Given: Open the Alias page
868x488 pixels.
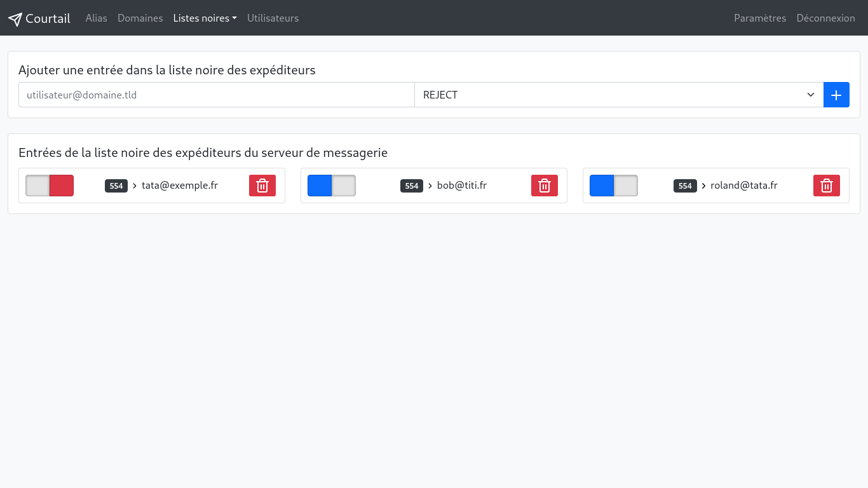Looking at the screenshot, I should pyautogui.click(x=97, y=18).
